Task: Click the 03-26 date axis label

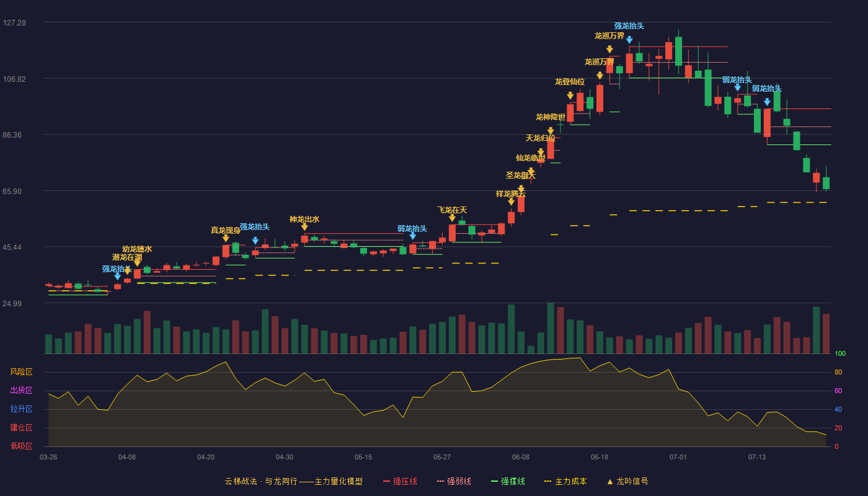Action: coord(48,457)
